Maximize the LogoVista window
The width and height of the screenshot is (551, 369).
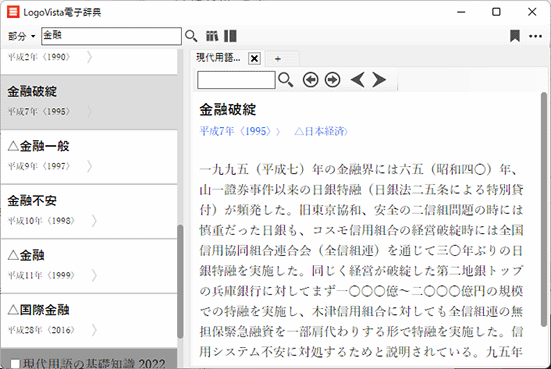point(496,12)
